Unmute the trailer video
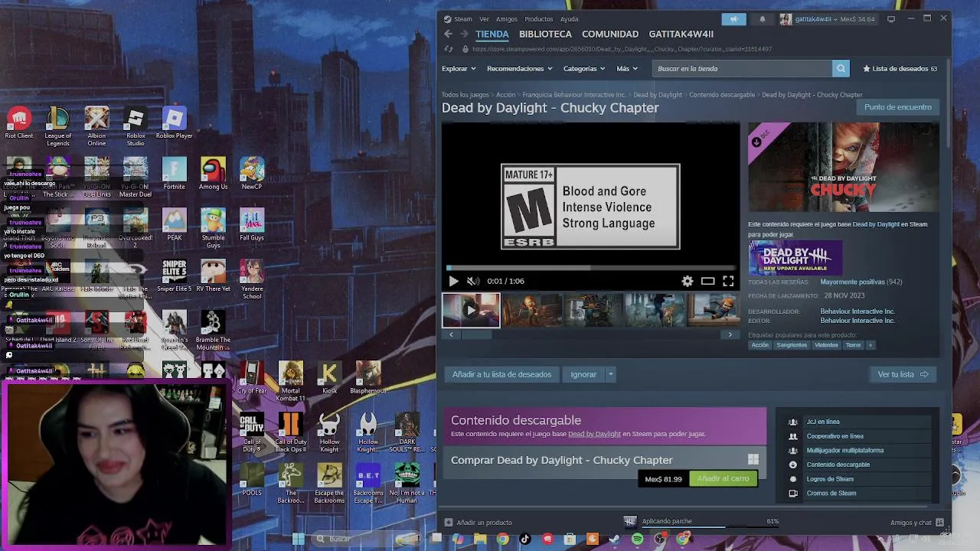 click(472, 281)
